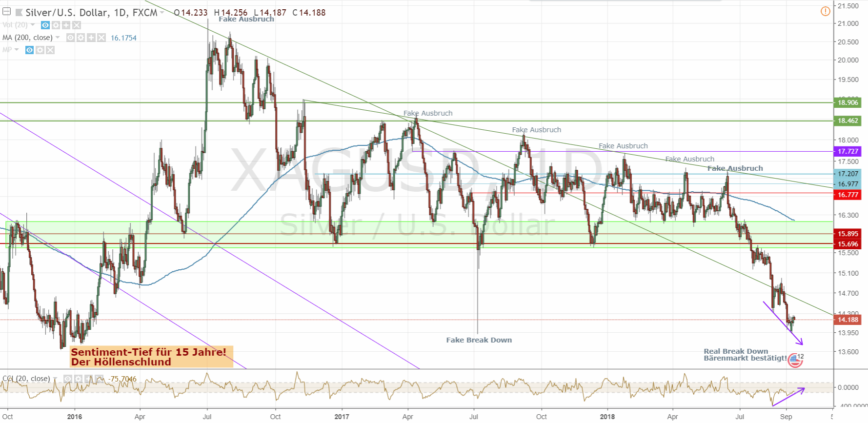Select the purple 17.727 price label
The height and width of the screenshot is (423, 868).
coord(848,151)
